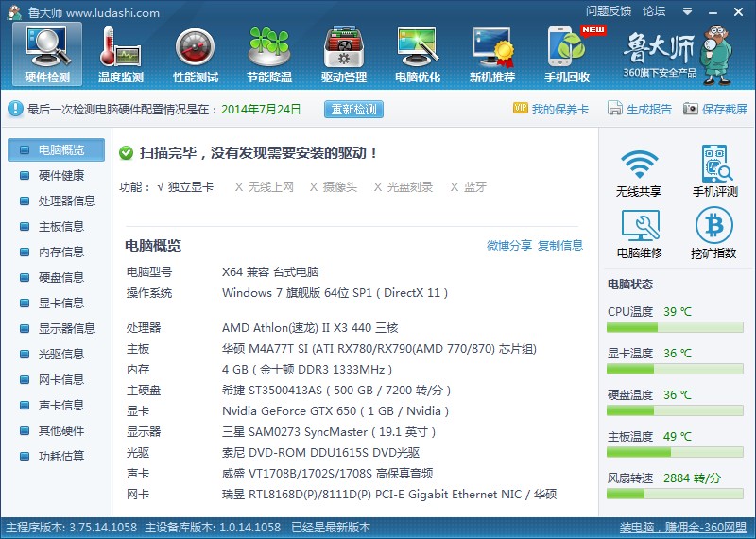
Task: Click the 复制信息 link
Action: click(560, 245)
